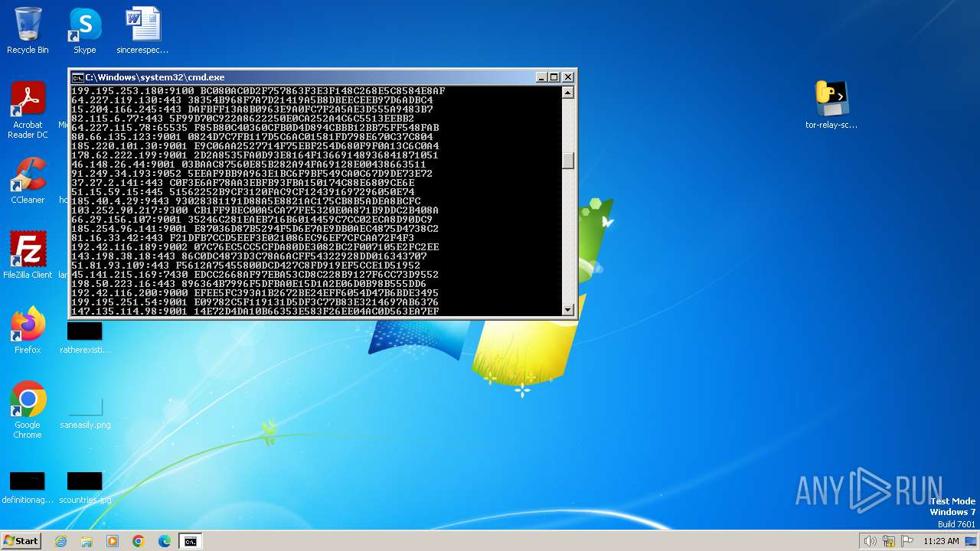Click the line starting 185.254.96.141:9001
Screen dimensions: 980x551
255,229
